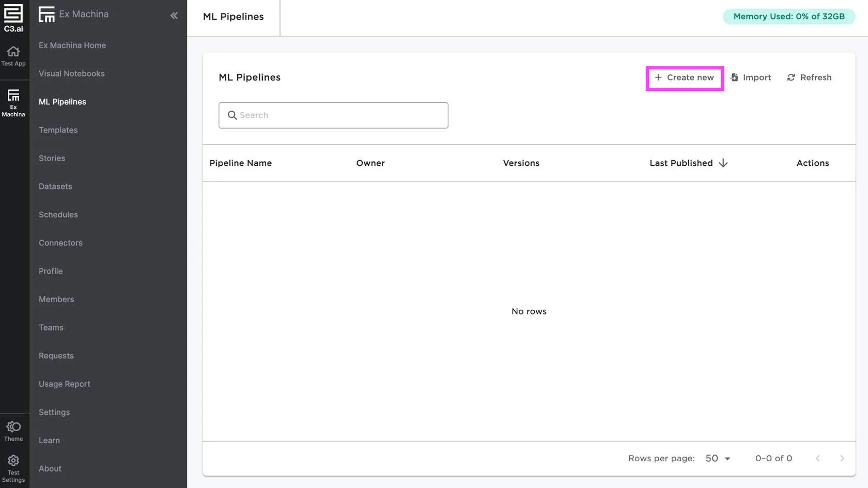Select the ML Pipelines page tab

[x=234, y=17]
